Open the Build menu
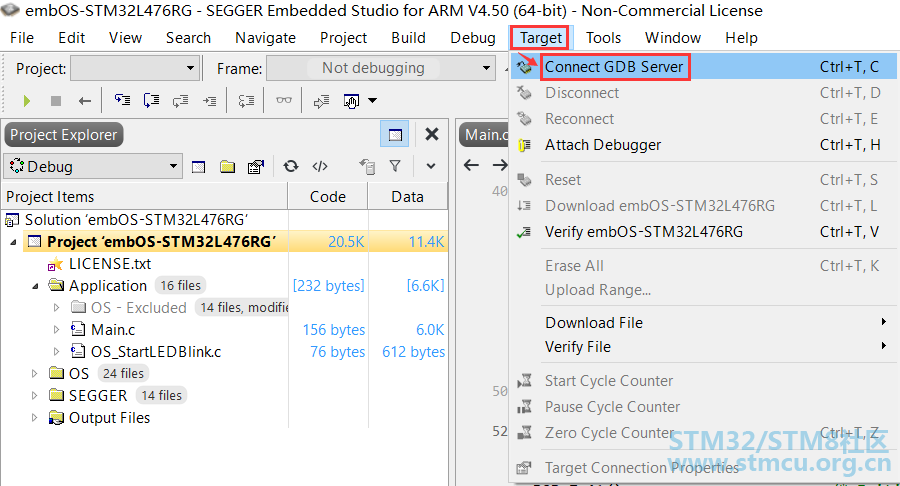 [408, 38]
